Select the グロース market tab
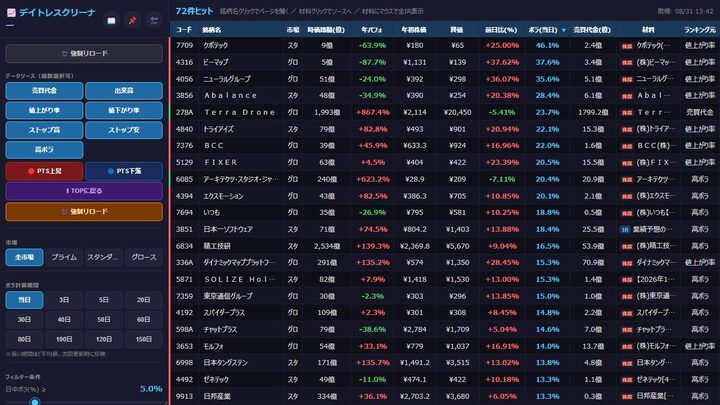Image resolution: width=720 pixels, height=405 pixels. coord(144,258)
